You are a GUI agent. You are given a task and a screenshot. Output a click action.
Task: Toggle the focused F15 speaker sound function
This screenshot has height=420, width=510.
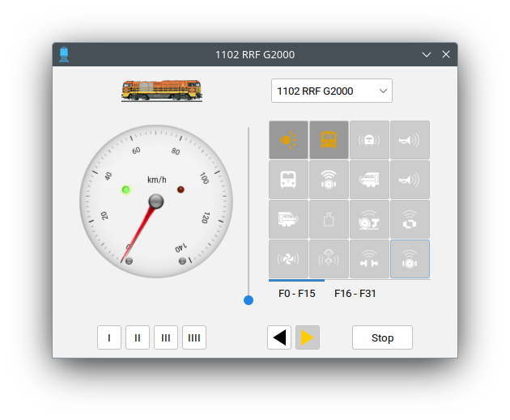pyautogui.click(x=410, y=259)
